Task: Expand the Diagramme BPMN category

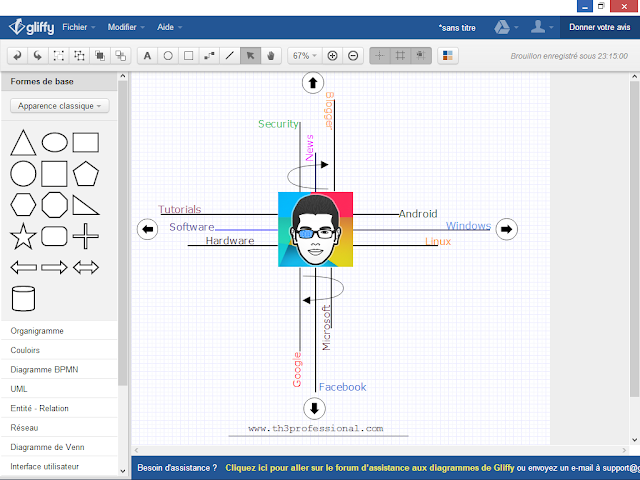Action: pyautogui.click(x=59, y=369)
